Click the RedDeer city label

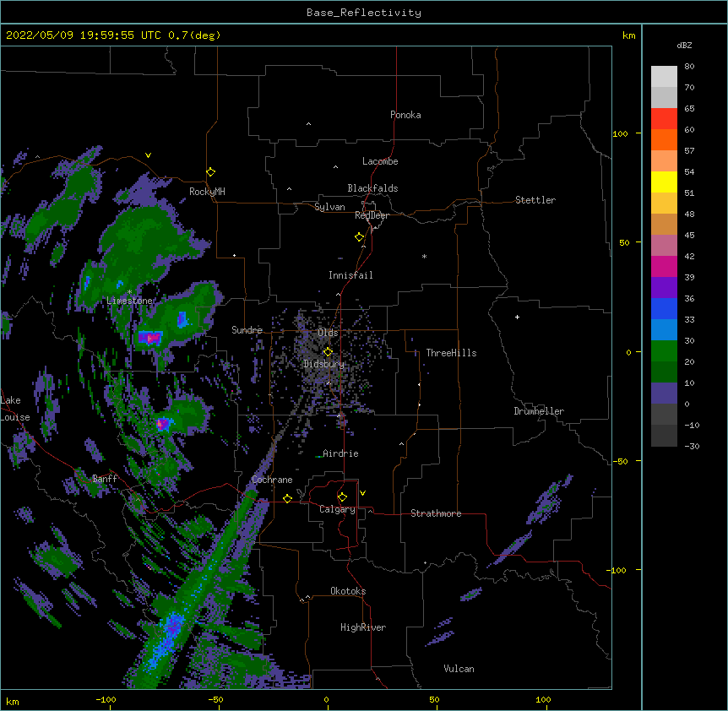(x=372, y=215)
